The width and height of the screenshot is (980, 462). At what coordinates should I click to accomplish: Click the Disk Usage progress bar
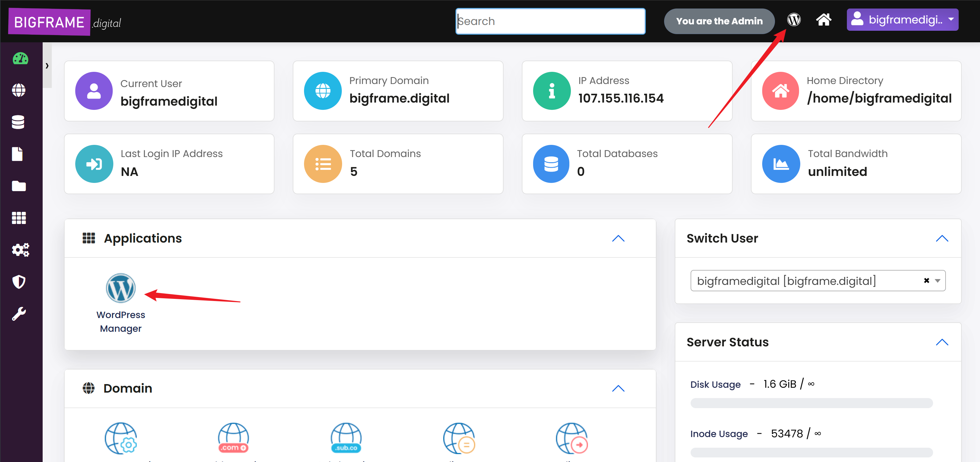(x=812, y=403)
